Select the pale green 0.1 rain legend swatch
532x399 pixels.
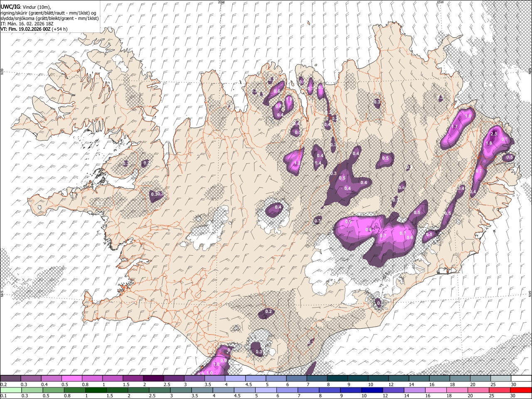click(10, 390)
